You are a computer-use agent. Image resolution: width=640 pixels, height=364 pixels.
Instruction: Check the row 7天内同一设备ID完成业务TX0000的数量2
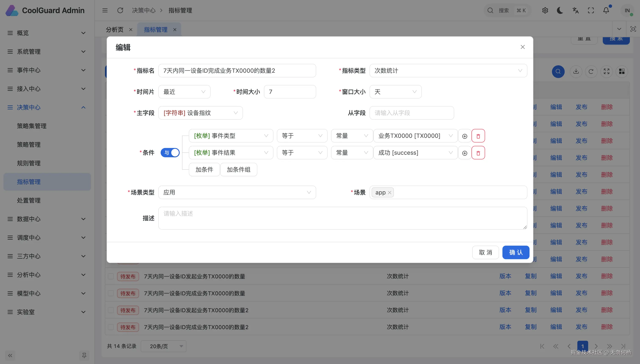[111, 327]
